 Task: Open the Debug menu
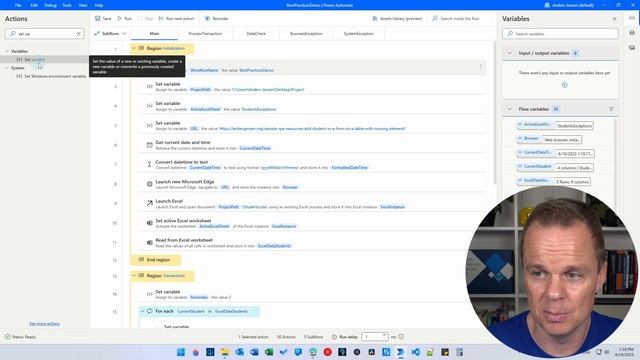point(50,5)
